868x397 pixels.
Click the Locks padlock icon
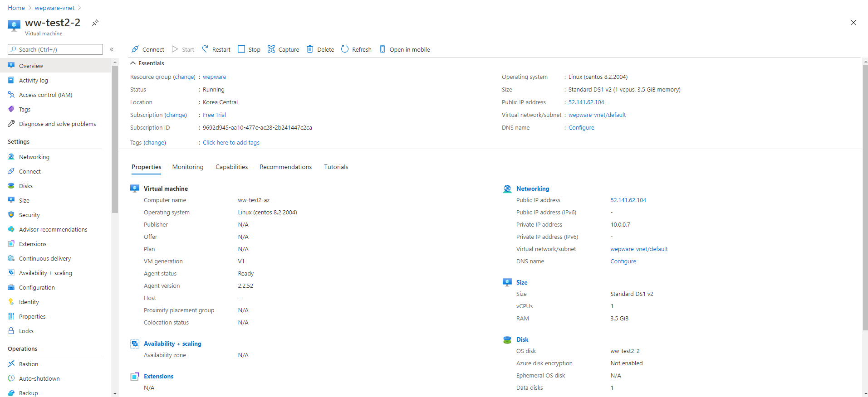(11, 331)
